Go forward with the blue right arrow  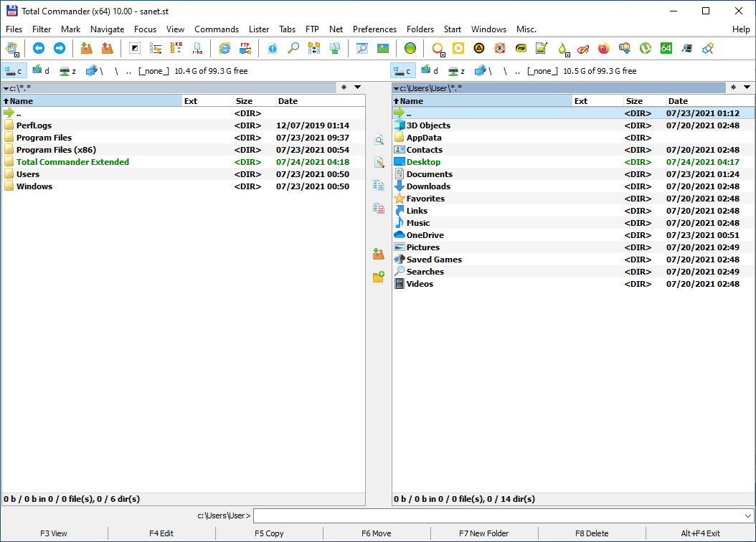(60, 48)
